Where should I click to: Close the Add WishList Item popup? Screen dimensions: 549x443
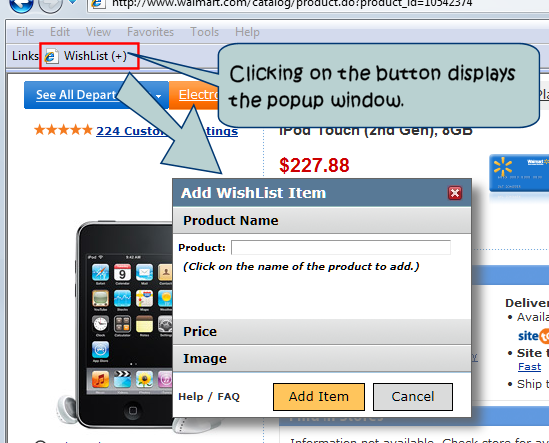click(x=455, y=193)
